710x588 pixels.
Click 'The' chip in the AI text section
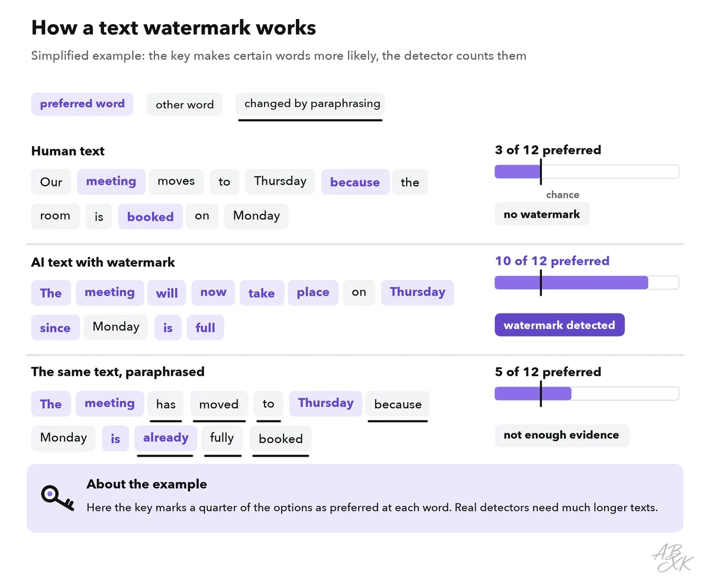coord(51,293)
